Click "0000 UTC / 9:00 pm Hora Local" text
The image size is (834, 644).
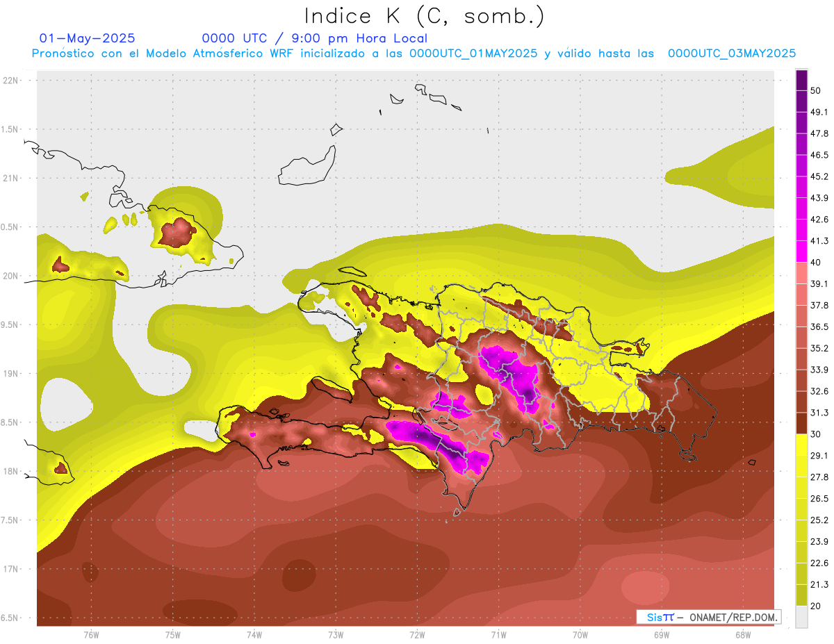pos(314,38)
